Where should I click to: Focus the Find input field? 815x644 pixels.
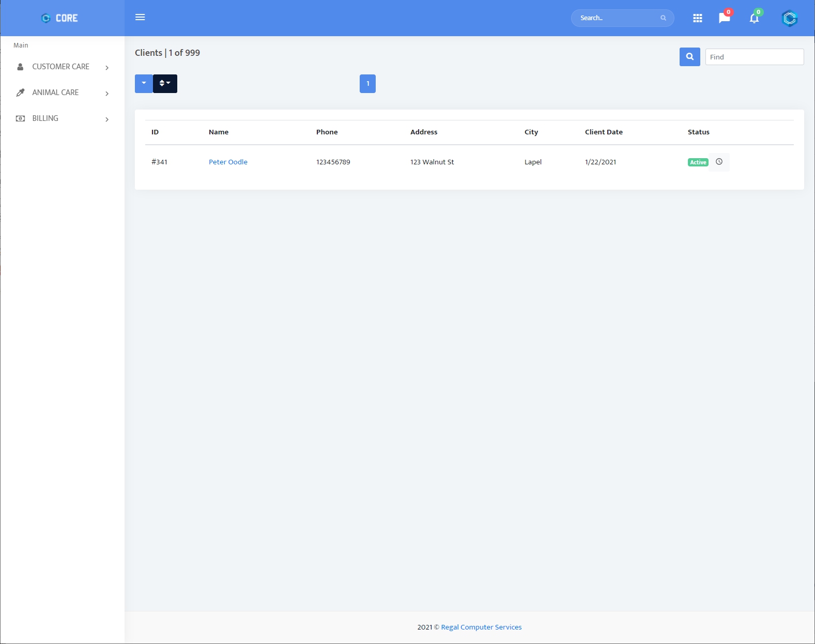pos(755,57)
